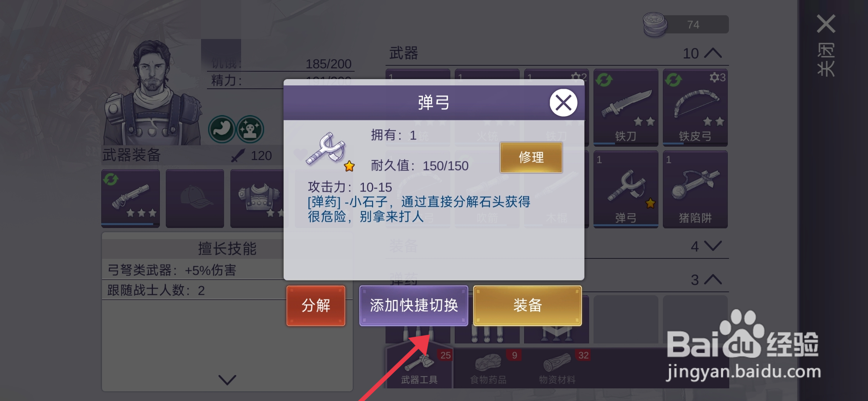Tap the empty cap equipment slot
868x401 pixels.
pos(195,198)
